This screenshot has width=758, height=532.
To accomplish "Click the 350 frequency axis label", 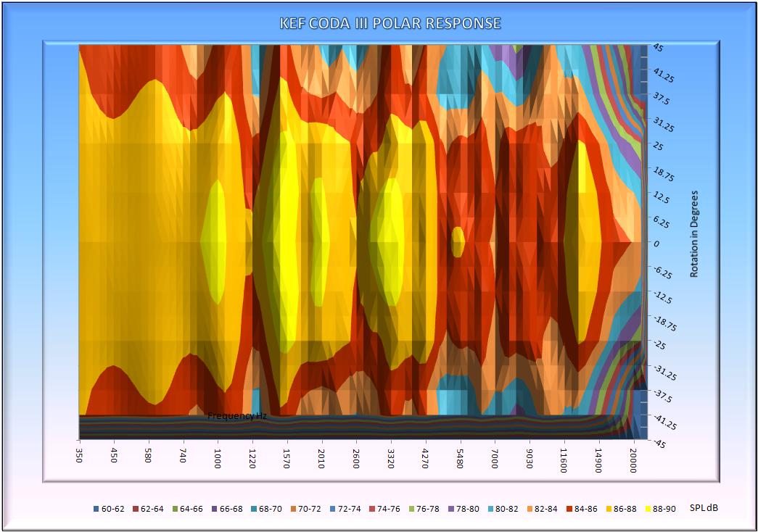I will [79, 454].
